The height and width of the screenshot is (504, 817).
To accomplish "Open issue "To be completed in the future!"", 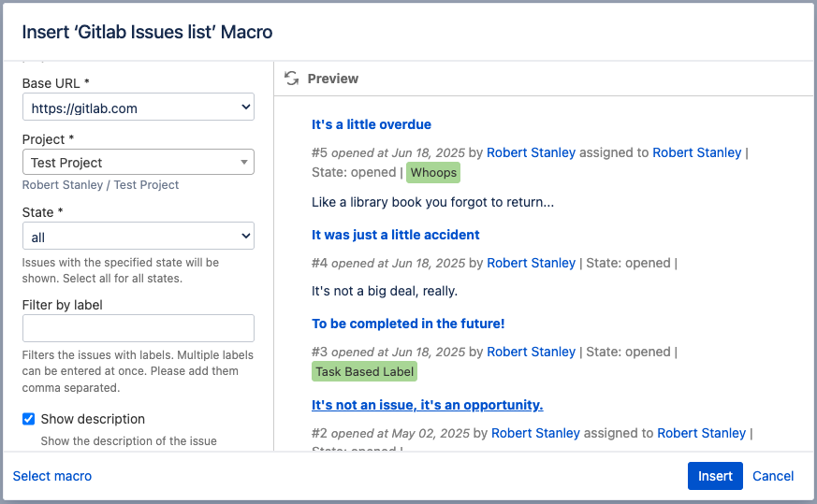I will pyautogui.click(x=408, y=324).
